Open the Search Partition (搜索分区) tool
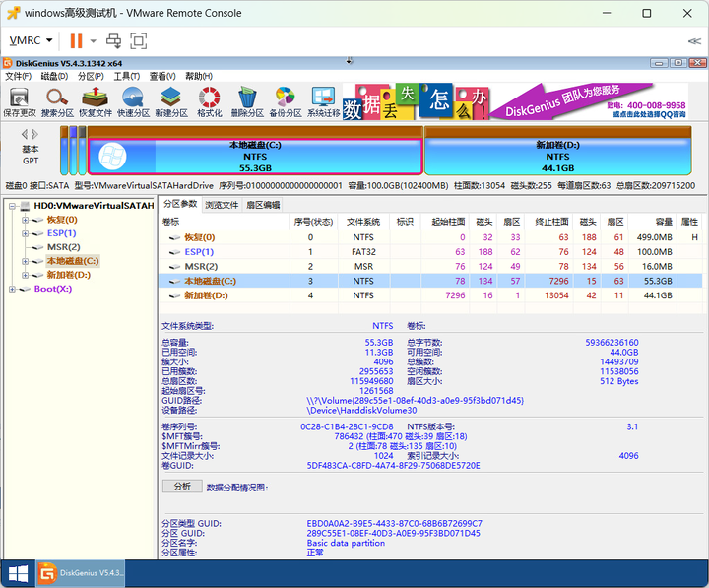709x588 pixels. (57, 101)
